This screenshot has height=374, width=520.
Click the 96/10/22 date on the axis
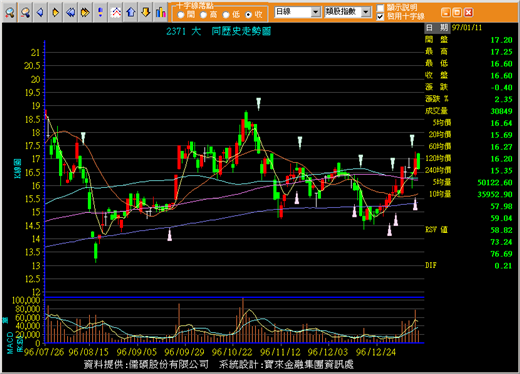click(232, 352)
